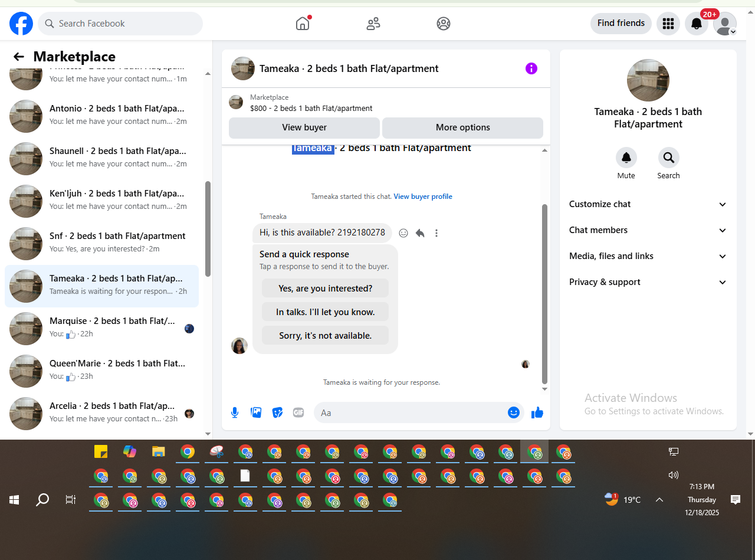This screenshot has width=755, height=560.
Task: Click the listing thumbnail in chat header
Action: [243, 68]
